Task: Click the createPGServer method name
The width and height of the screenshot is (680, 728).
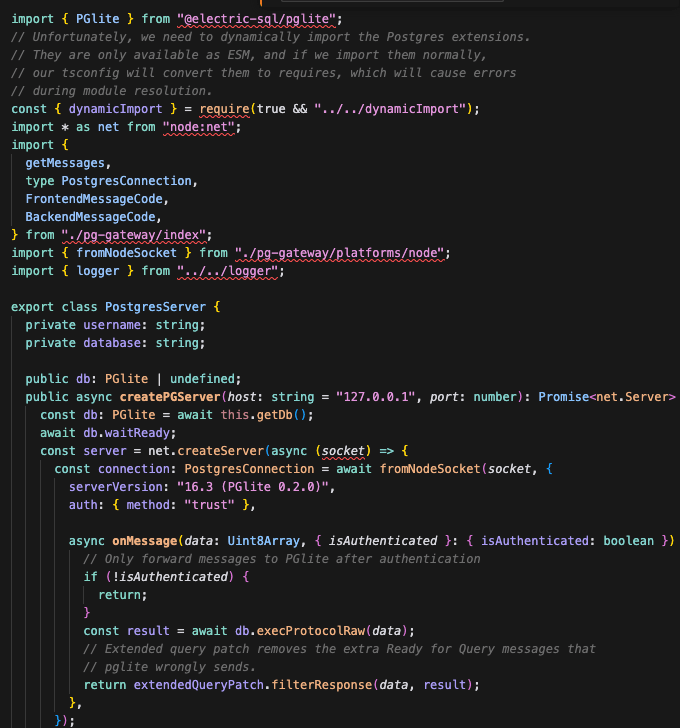Action: tap(170, 397)
